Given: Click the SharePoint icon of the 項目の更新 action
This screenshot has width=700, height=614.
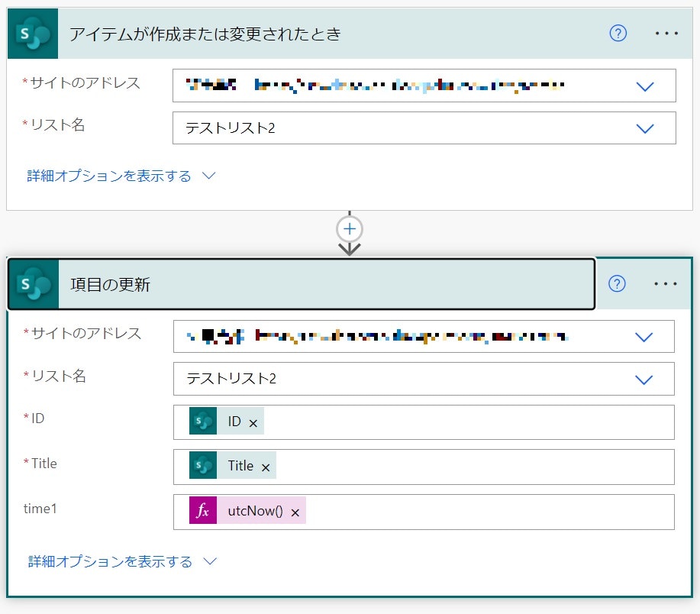Looking at the screenshot, I should tap(34, 284).
